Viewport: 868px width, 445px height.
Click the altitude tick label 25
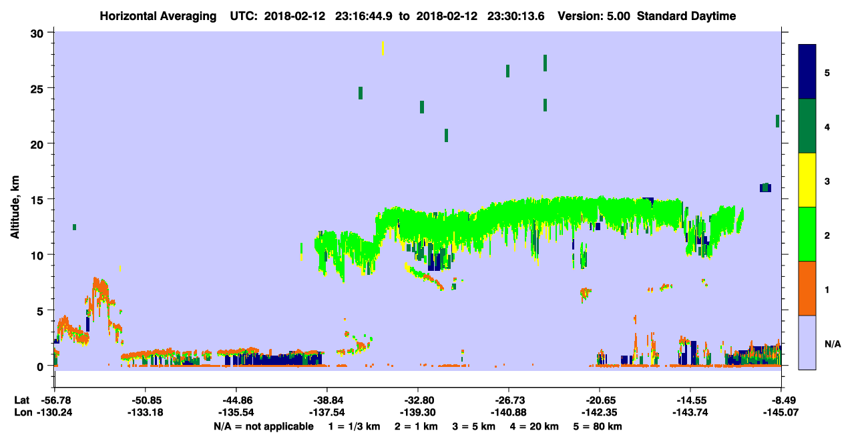click(x=38, y=89)
